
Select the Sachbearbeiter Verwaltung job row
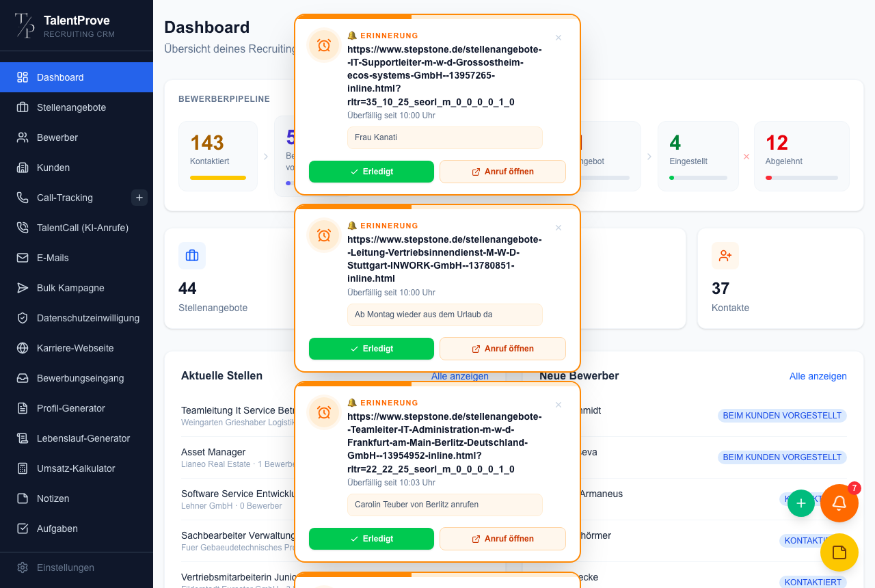(x=237, y=541)
